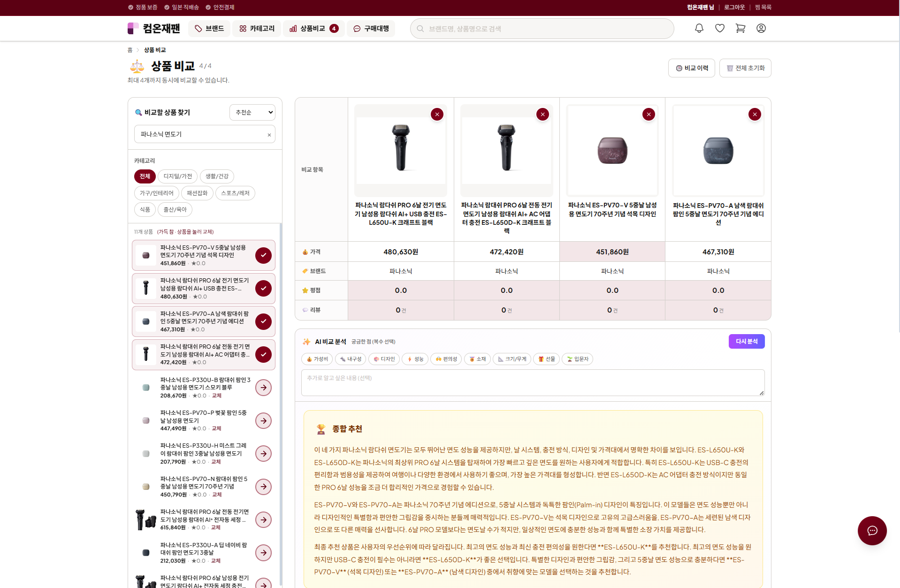Open the chat support floating button
Screen dimensions: 900x588
click(872, 531)
